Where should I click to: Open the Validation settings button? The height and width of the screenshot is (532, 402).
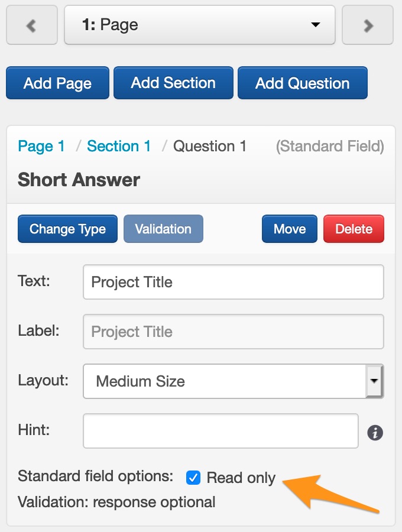[163, 229]
